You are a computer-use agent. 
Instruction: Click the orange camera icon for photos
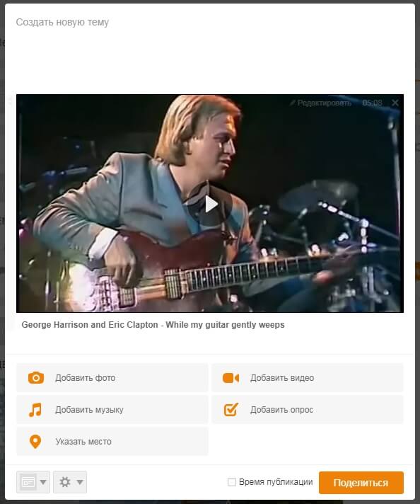36,378
